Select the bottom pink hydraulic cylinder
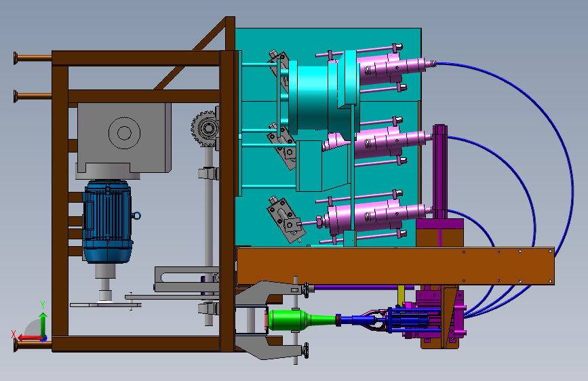The image size is (588, 381). (375, 217)
